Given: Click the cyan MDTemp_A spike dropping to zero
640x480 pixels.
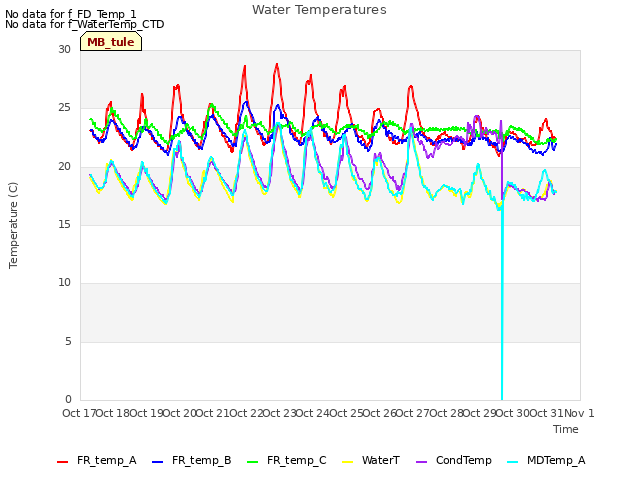Looking at the screenshot, I should click(502, 306).
